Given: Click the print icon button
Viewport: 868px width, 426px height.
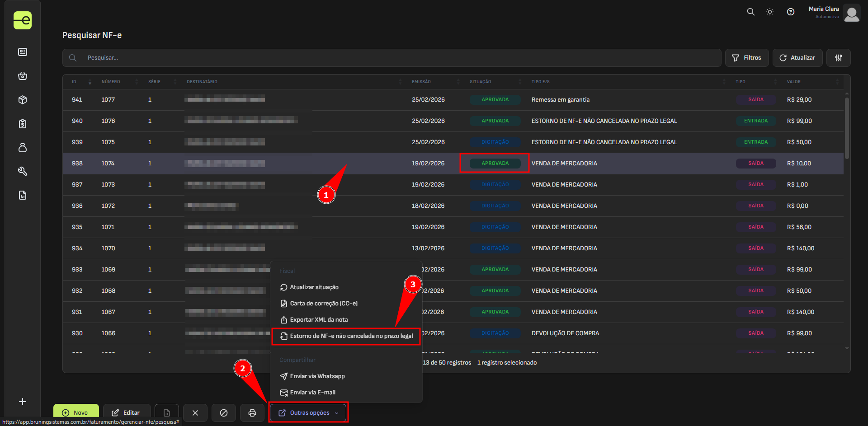Looking at the screenshot, I should tap(252, 412).
